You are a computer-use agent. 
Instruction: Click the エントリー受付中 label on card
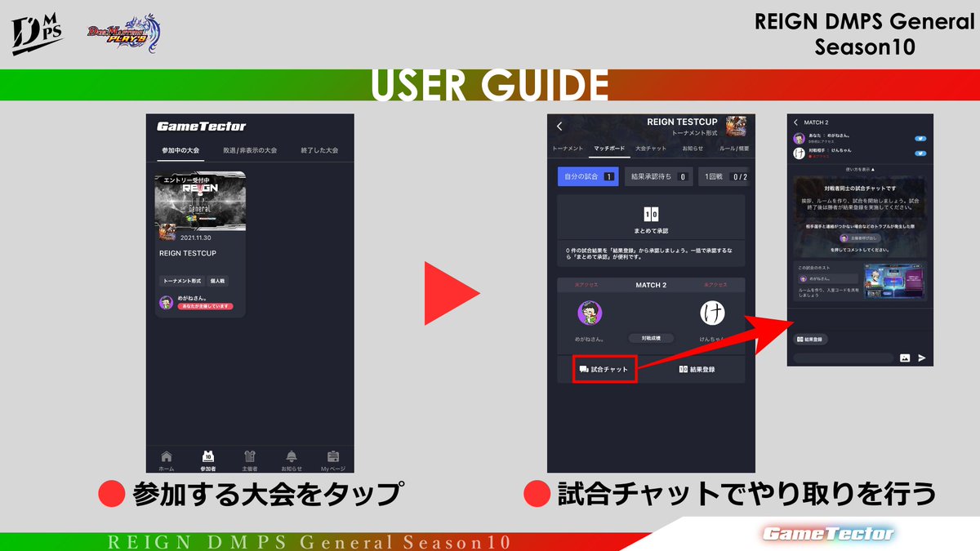coord(188,180)
